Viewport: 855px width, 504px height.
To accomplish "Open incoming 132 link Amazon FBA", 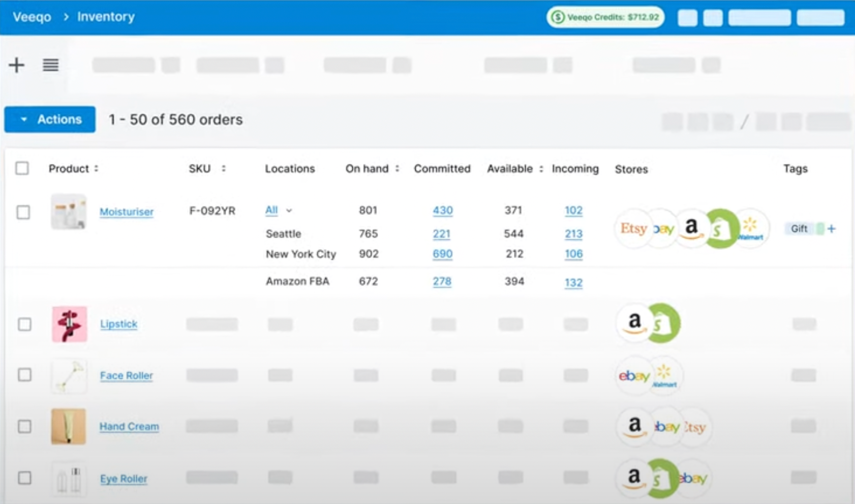I will (573, 282).
